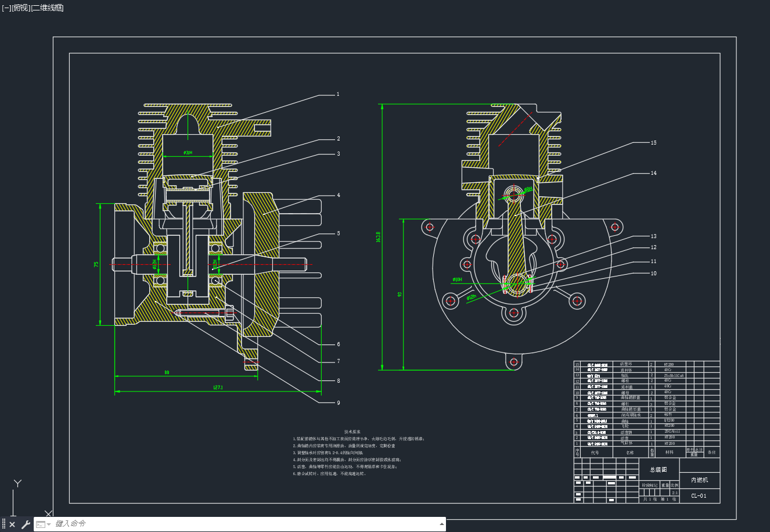Select the 代号 column header text
This screenshot has height=532, width=770.
(x=595, y=452)
